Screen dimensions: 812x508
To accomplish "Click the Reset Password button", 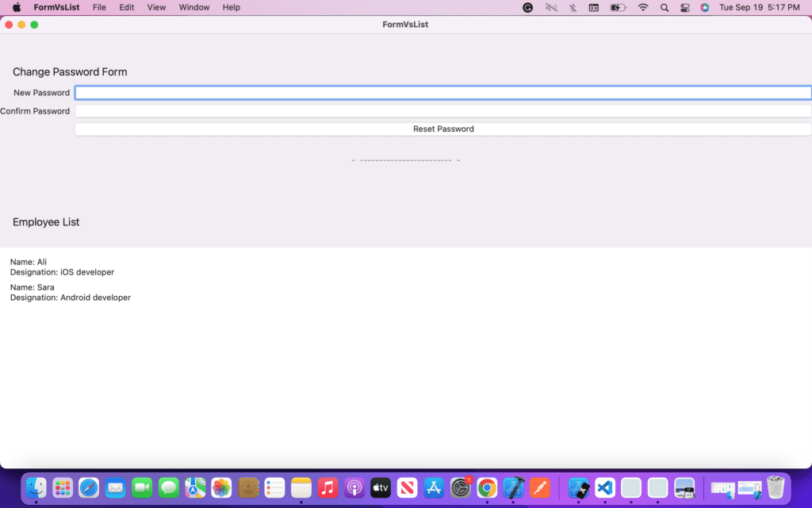I will pos(442,129).
